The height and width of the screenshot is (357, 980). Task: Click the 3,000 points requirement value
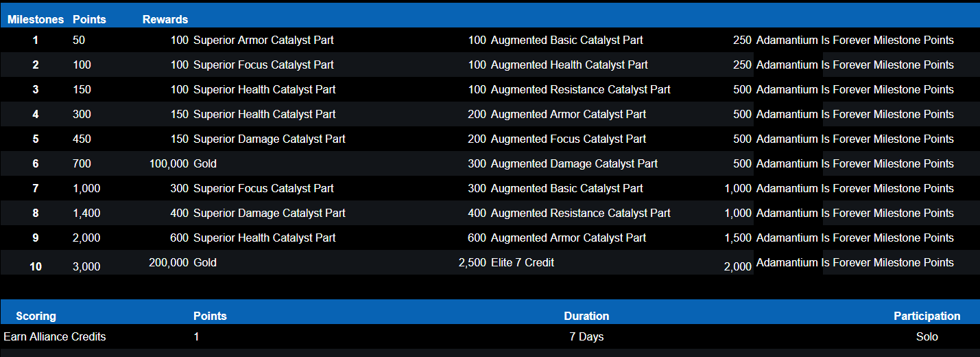point(86,266)
